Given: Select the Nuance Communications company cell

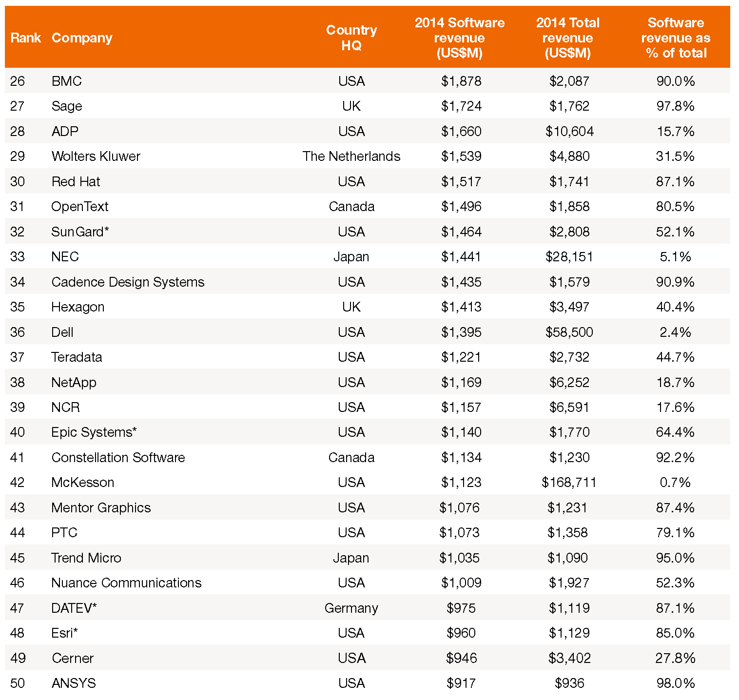Looking at the screenshot, I should pos(127,583).
